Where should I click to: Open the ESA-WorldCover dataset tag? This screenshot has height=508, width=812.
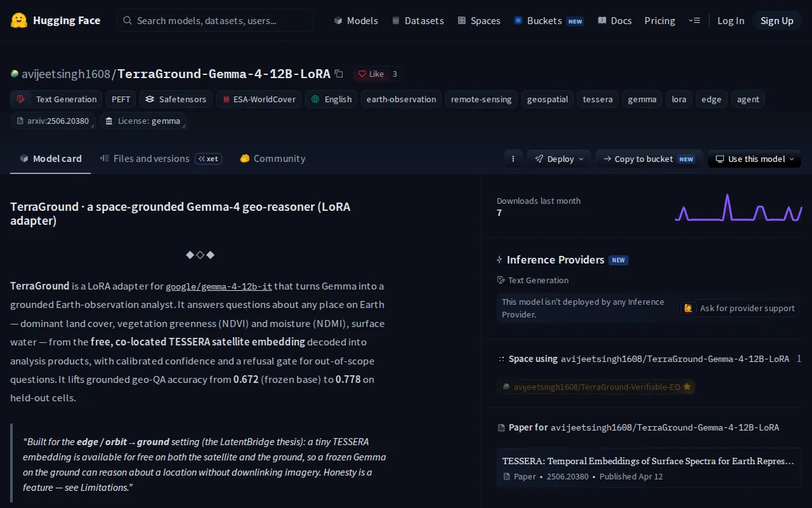tap(259, 99)
